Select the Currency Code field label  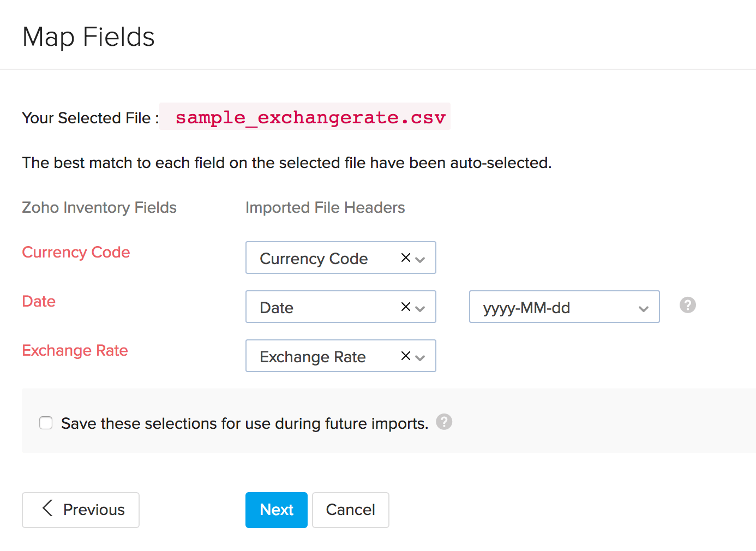click(76, 252)
